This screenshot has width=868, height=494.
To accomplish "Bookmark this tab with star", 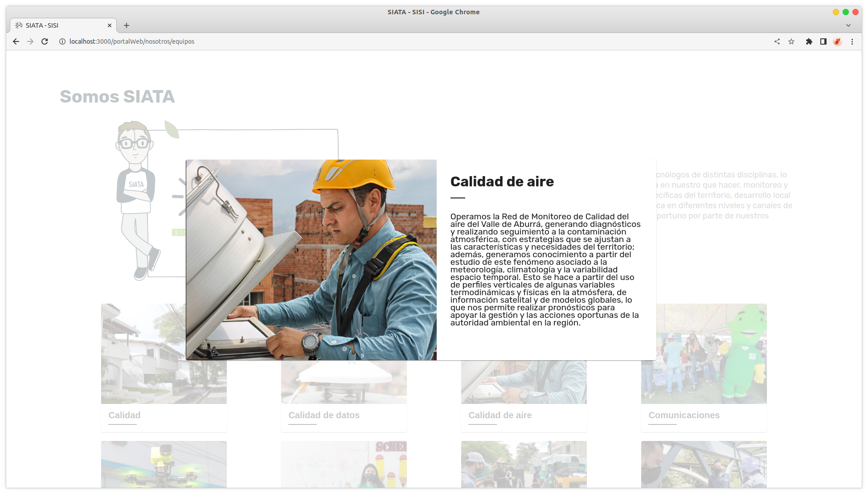I will pos(791,41).
